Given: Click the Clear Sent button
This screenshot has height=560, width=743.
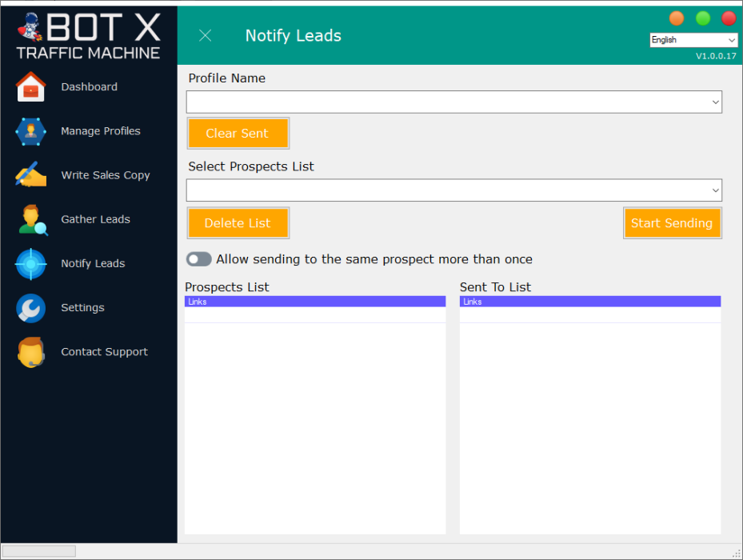Looking at the screenshot, I should pyautogui.click(x=238, y=134).
